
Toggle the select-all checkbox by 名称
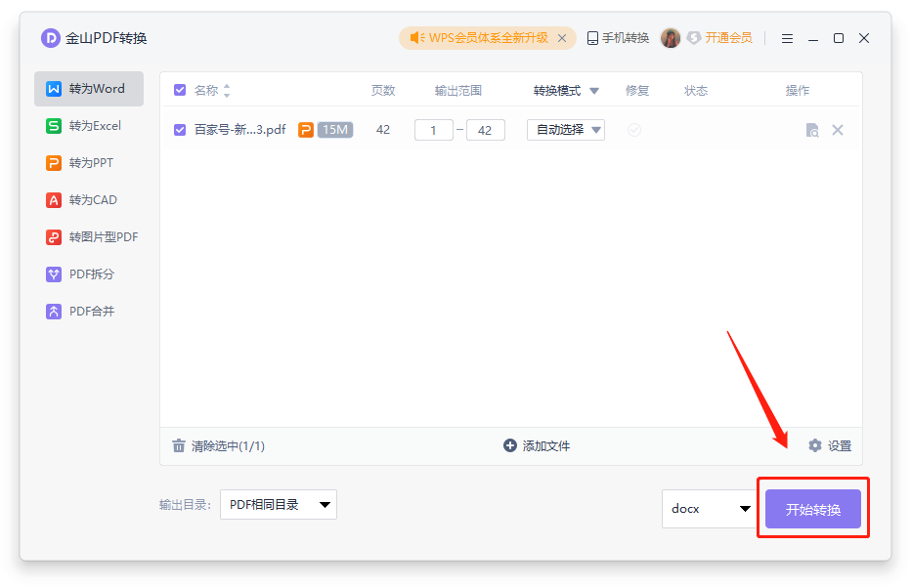pyautogui.click(x=180, y=90)
